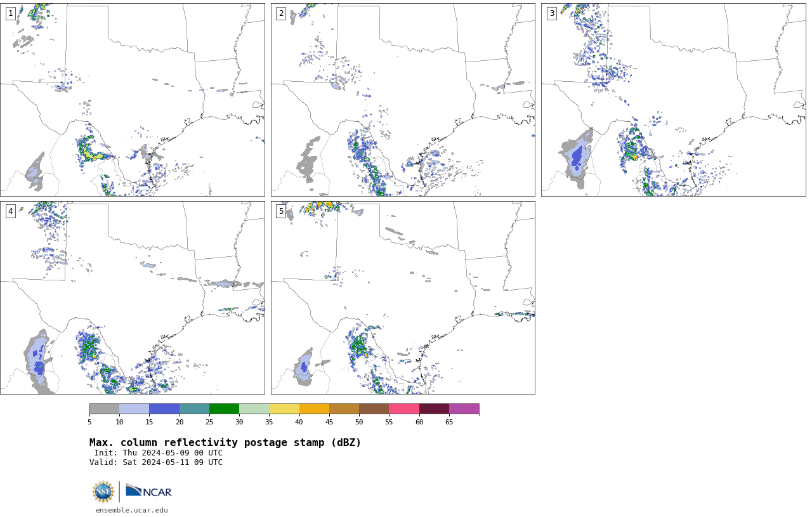The width and height of the screenshot is (812, 517).
Task: Click the member number 4 label box
Action: (11, 211)
